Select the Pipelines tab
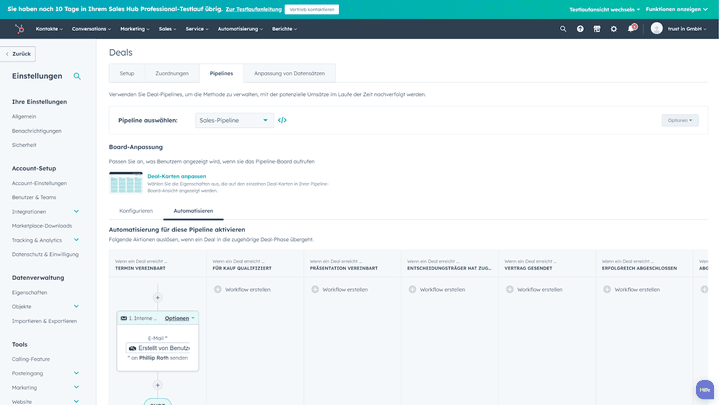Screen dimensions: 720x405 pos(221,73)
